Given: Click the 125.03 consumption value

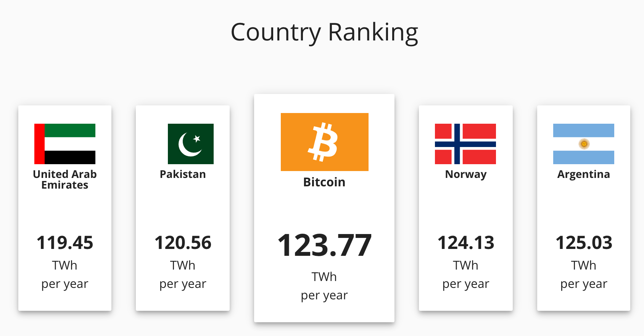Looking at the screenshot, I should 584,243.
